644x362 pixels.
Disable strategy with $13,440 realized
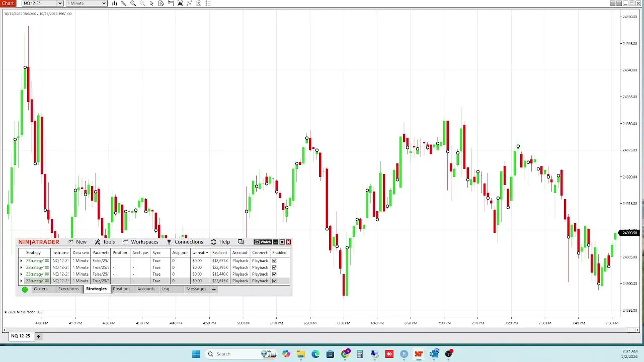(x=274, y=274)
